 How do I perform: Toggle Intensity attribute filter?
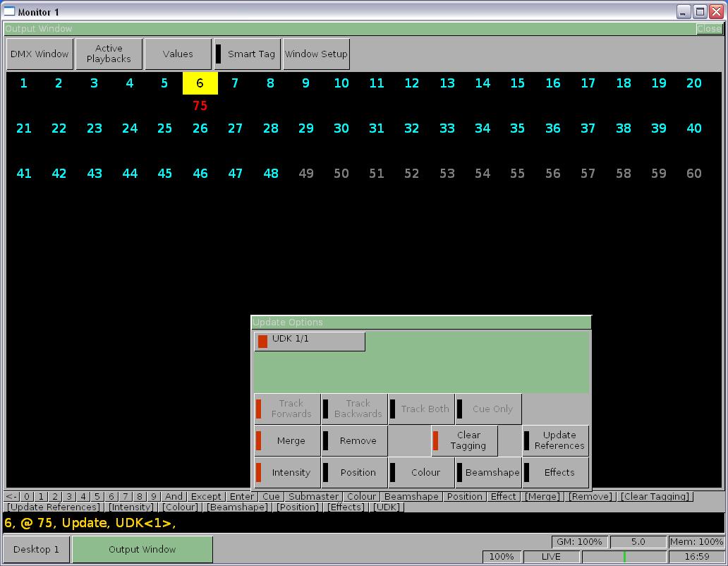[x=287, y=472]
